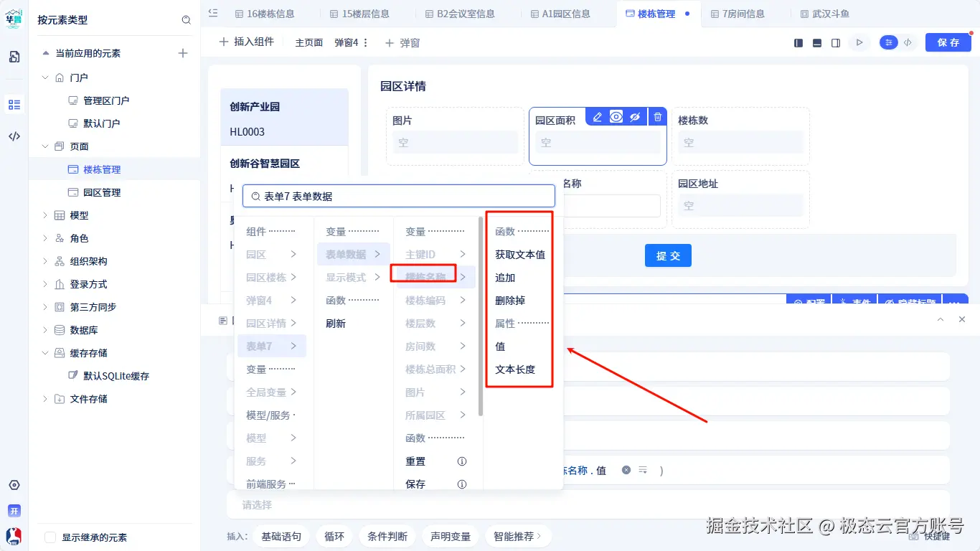The width and height of the screenshot is (980, 551).
Task: Click the search icon in element type panel
Action: tap(187, 20)
